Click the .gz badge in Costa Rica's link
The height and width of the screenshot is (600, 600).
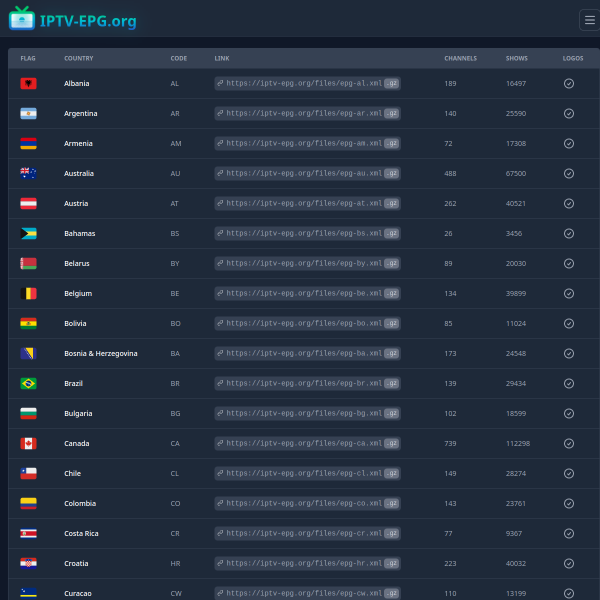click(x=391, y=533)
